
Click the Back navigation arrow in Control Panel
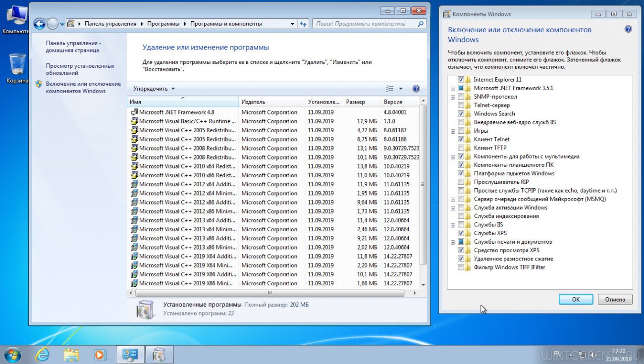(x=39, y=24)
